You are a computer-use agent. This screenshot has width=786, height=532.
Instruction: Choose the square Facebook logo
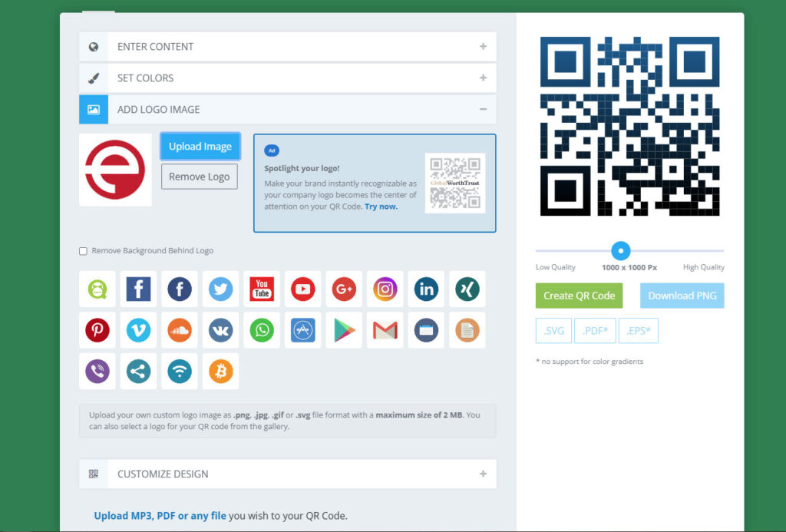point(138,289)
